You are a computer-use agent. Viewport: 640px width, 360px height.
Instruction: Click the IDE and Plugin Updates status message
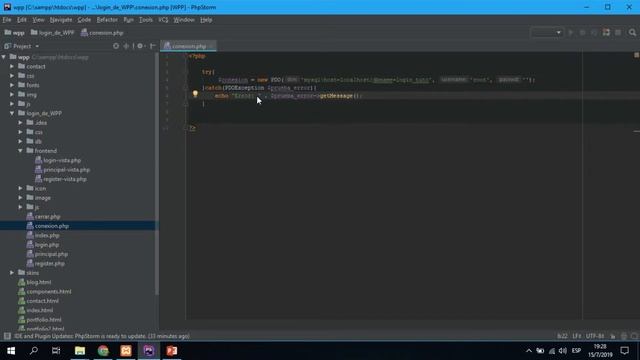(102, 336)
